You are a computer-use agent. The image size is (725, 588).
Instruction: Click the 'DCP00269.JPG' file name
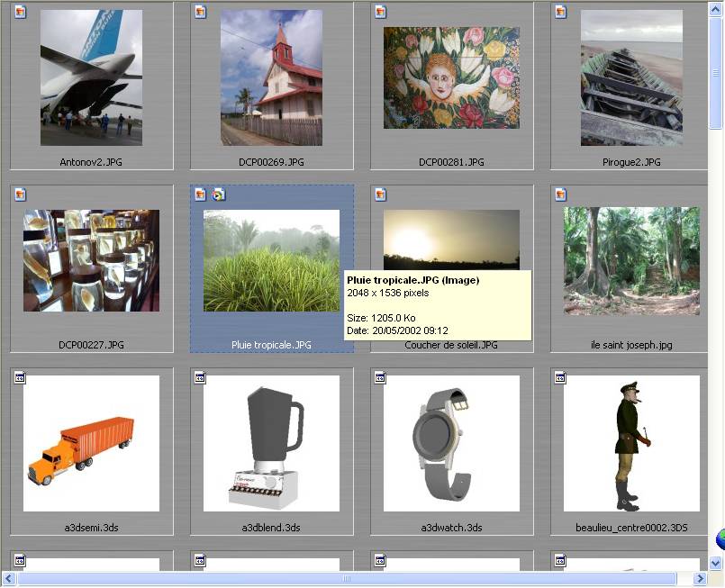tap(271, 162)
